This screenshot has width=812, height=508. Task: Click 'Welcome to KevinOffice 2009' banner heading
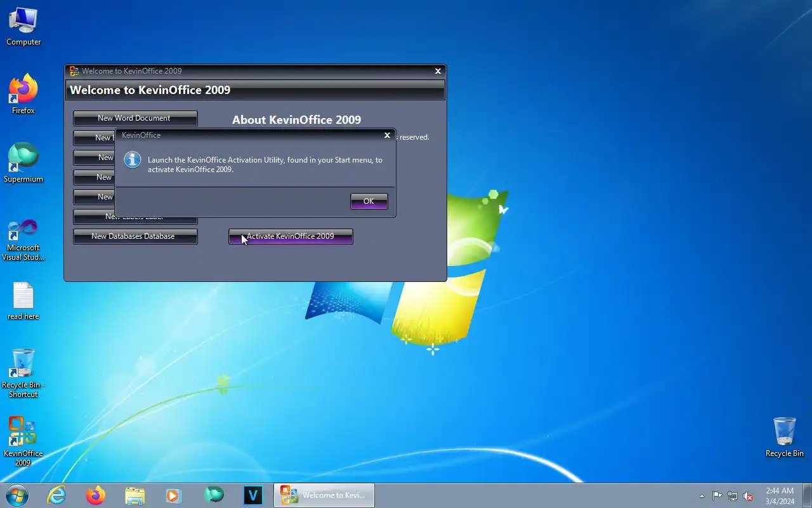coord(150,90)
